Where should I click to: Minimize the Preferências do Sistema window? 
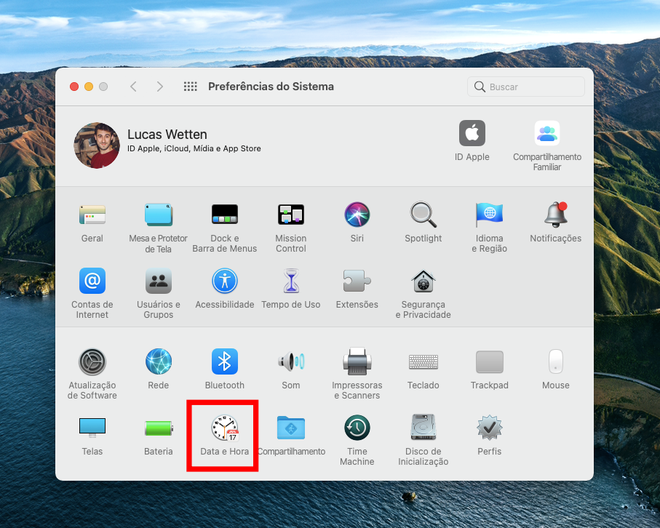(89, 87)
